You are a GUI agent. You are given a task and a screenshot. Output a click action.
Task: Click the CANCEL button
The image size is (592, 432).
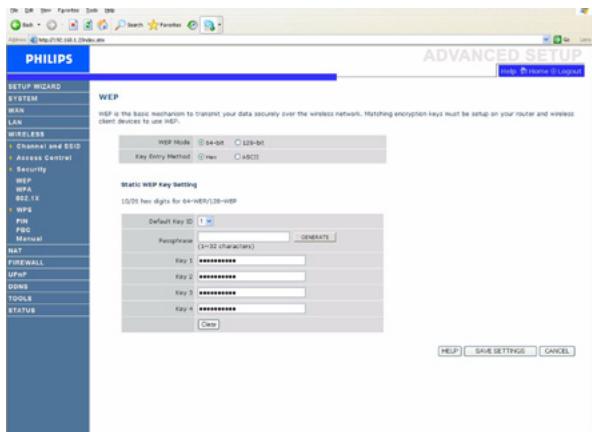tap(557, 351)
